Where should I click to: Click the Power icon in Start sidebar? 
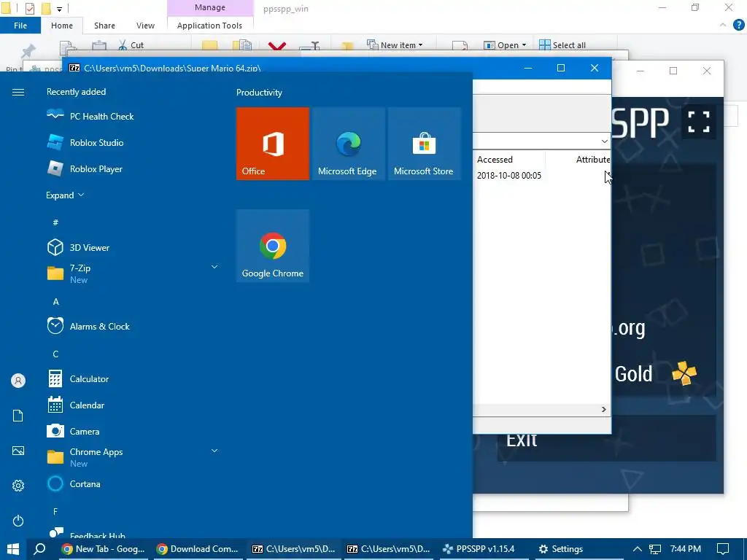[x=18, y=521]
